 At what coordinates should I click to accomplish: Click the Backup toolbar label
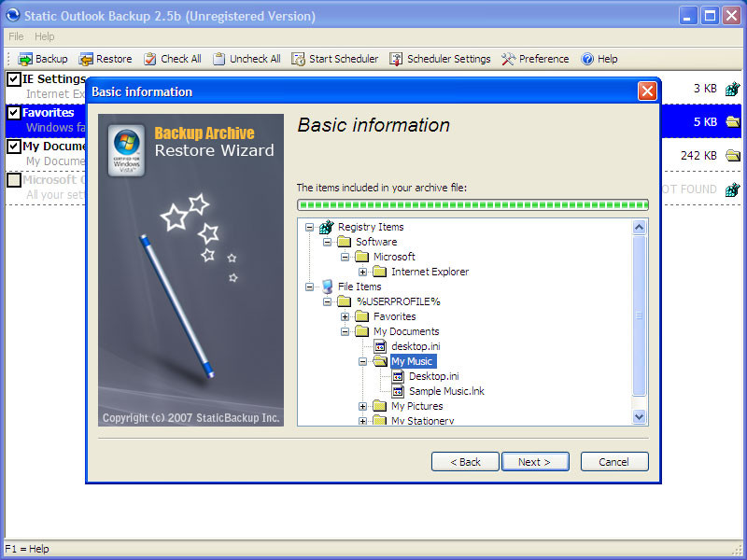[x=51, y=59]
